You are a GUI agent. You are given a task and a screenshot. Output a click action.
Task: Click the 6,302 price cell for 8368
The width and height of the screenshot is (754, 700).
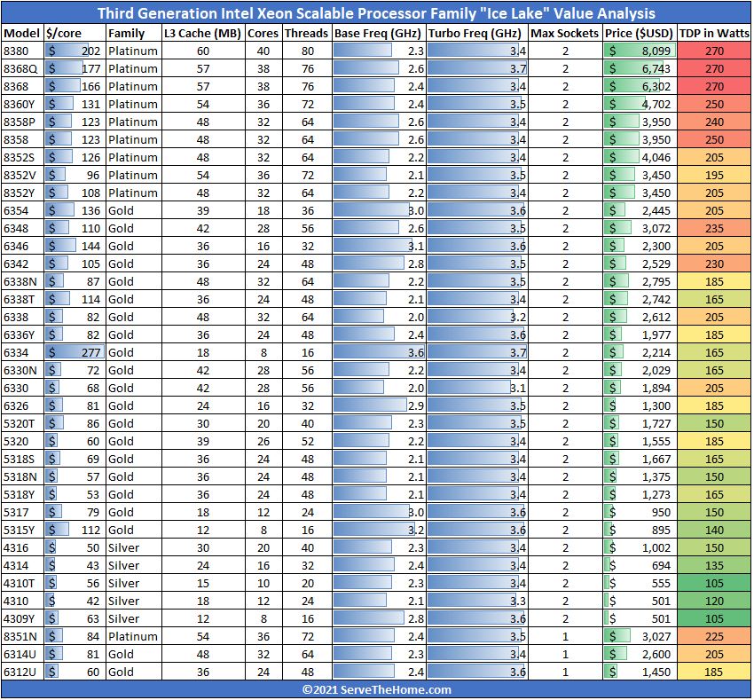click(640, 87)
